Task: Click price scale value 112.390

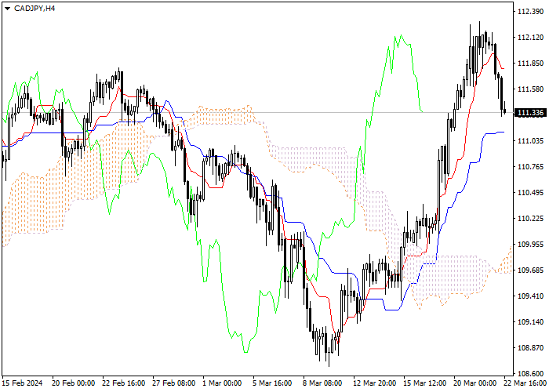Action: coord(530,12)
